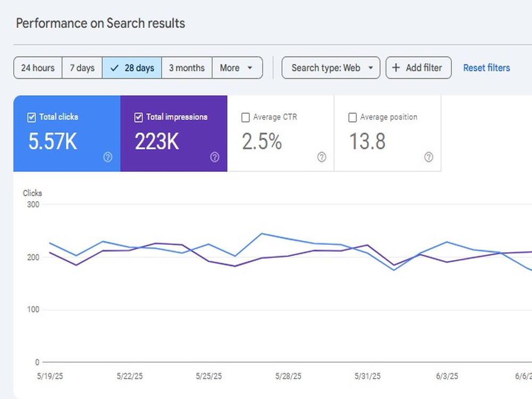Click the 5/28/25 date label

(x=288, y=376)
